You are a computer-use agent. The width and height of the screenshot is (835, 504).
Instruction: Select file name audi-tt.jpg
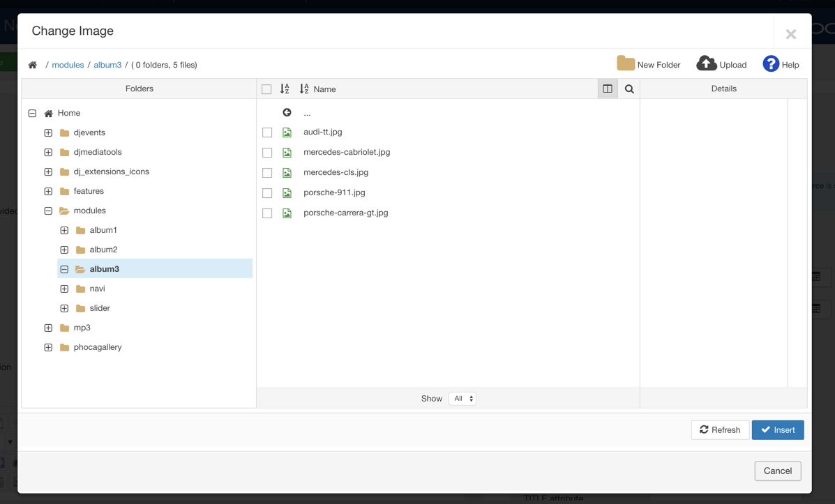click(x=323, y=132)
